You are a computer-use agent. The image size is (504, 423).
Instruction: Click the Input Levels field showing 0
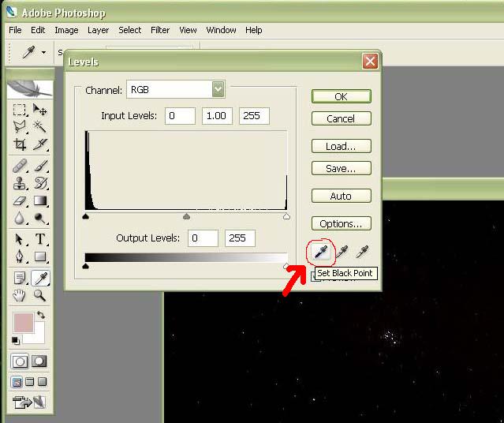180,116
